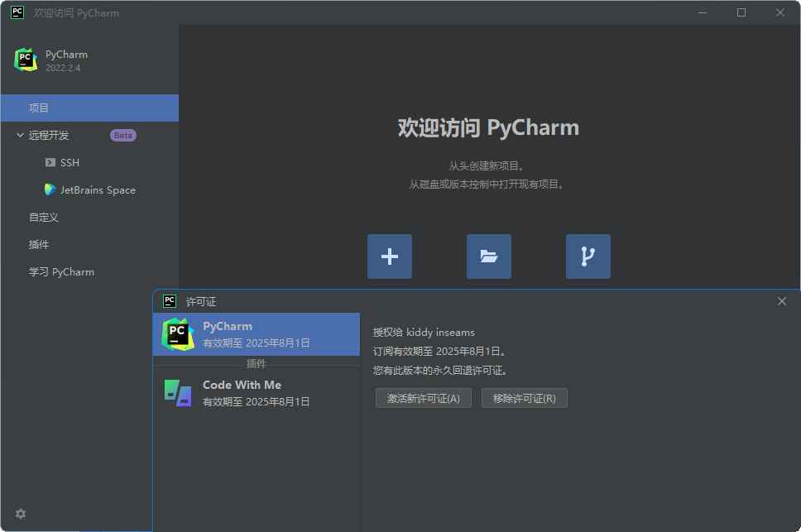Image resolution: width=801 pixels, height=532 pixels.
Task: Open settings with the gear icon
Action: [20, 514]
